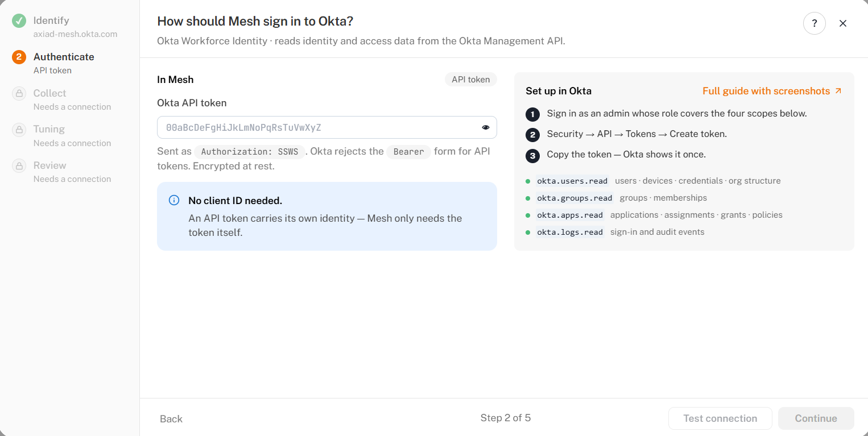
Task: Click the orange step 2 Authenticate badge
Action: click(19, 57)
